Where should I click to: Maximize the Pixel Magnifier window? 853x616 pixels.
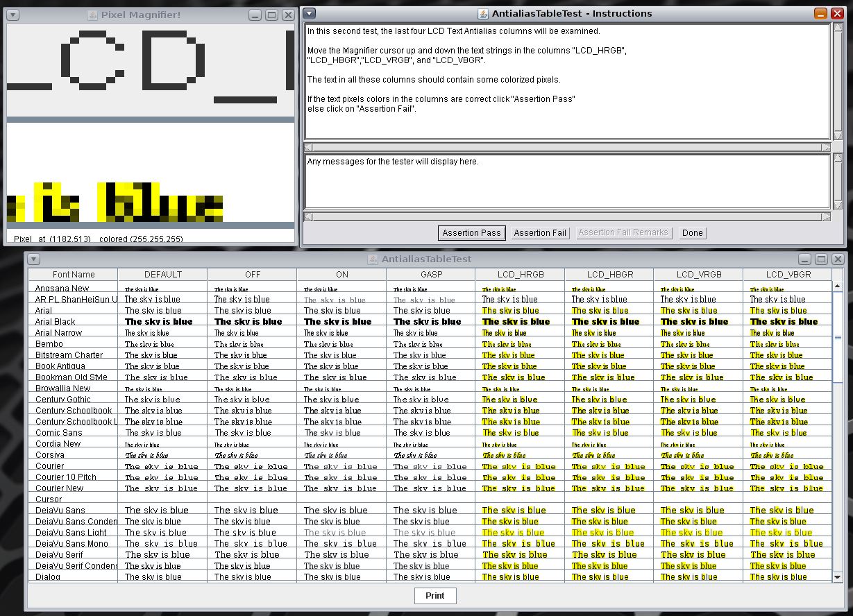click(x=271, y=15)
